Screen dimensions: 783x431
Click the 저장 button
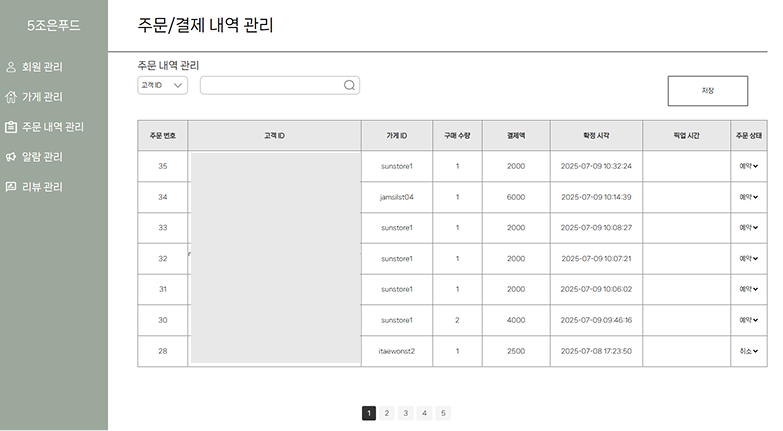pyautogui.click(x=708, y=91)
